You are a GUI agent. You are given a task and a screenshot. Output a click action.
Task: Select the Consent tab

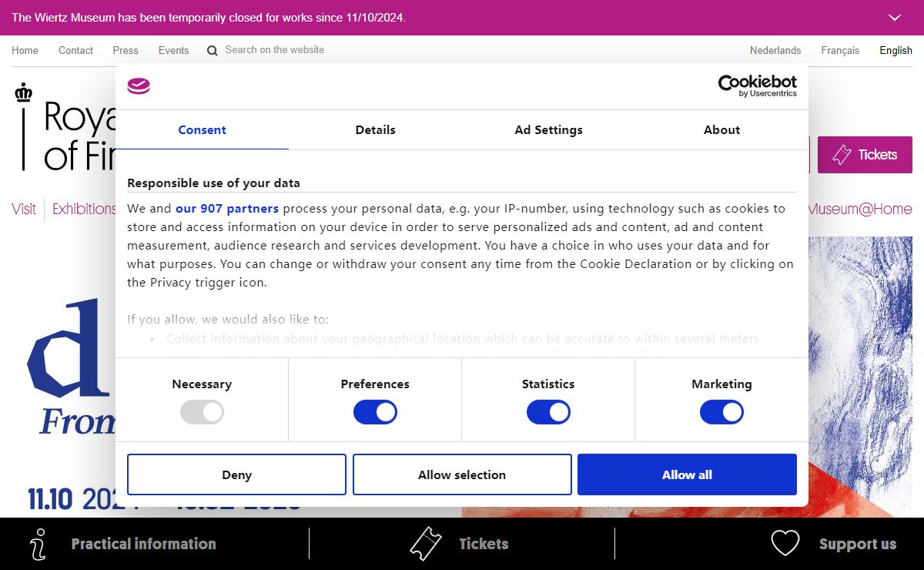[x=202, y=130]
